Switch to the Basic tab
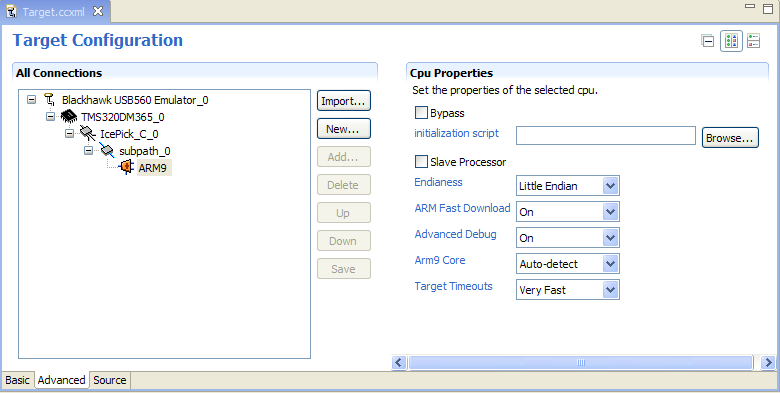Image resolution: width=780 pixels, height=393 pixels. pyautogui.click(x=17, y=380)
